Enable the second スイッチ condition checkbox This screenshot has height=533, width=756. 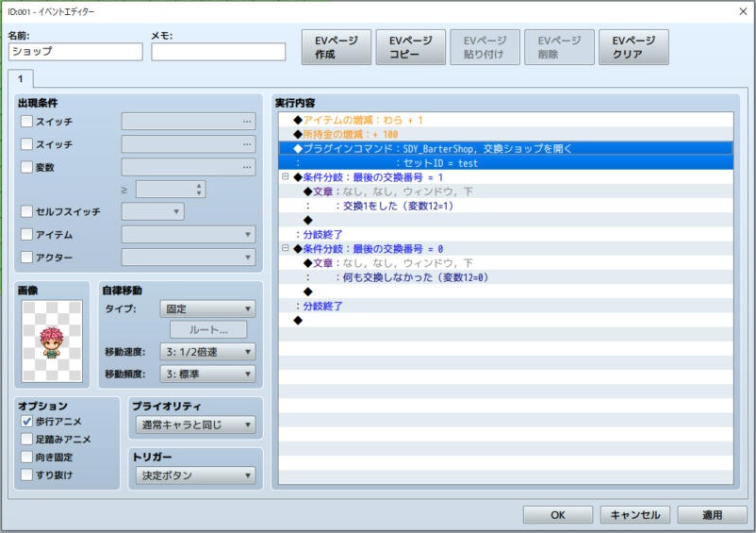click(26, 143)
